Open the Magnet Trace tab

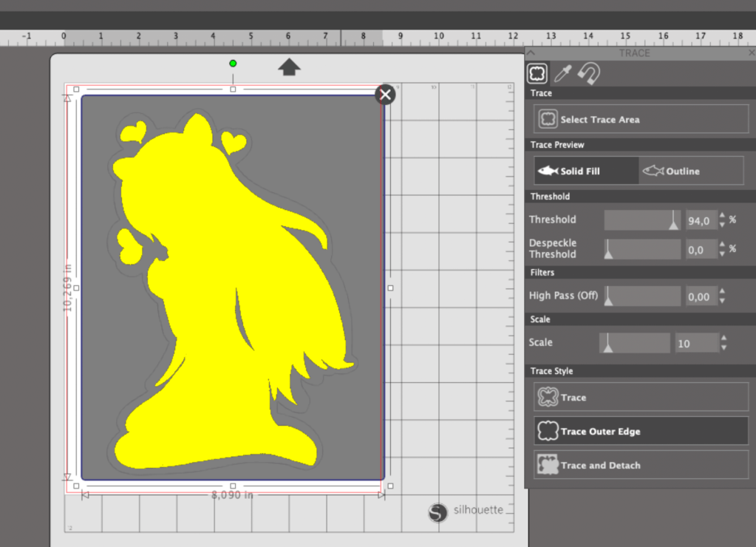[x=588, y=72]
